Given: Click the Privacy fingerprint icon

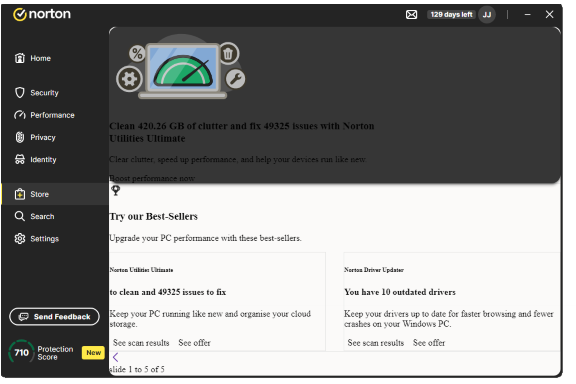Looking at the screenshot, I should pos(20,137).
